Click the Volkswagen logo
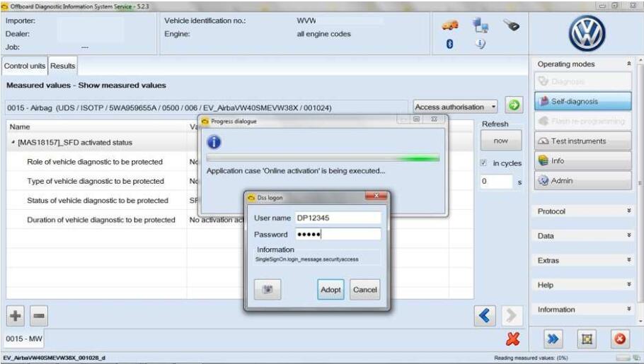Screen dimensions: 644x364 point(587,34)
